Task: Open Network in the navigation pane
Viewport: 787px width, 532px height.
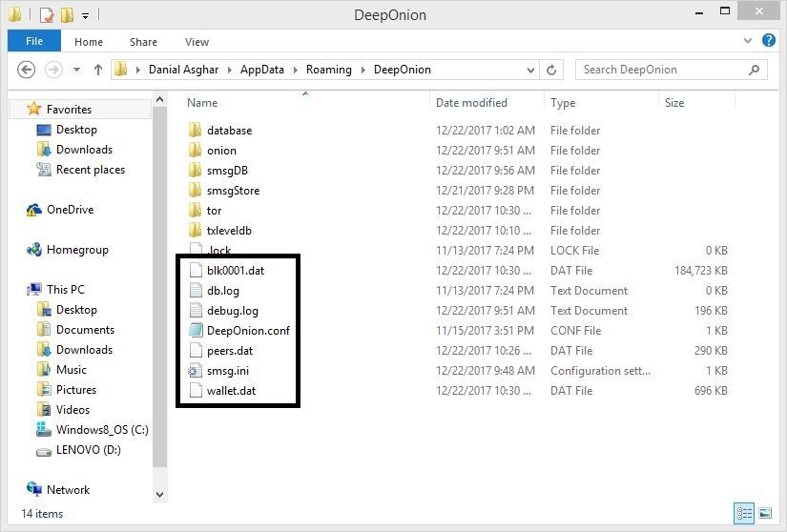Action: coord(69,490)
